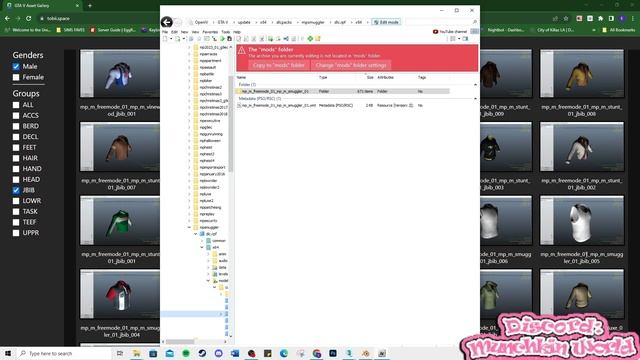
Task: Sort file list by the Type column header
Action: (323, 77)
